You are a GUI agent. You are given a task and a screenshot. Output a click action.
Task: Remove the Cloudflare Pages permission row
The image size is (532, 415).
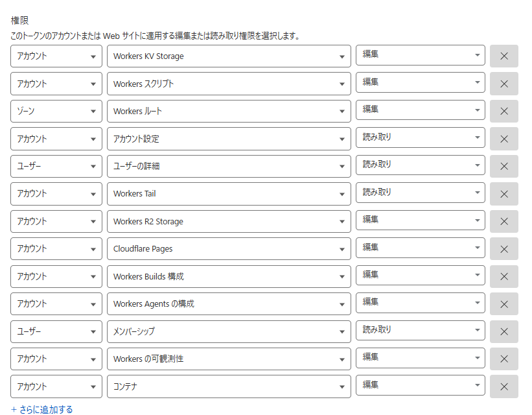click(x=503, y=248)
